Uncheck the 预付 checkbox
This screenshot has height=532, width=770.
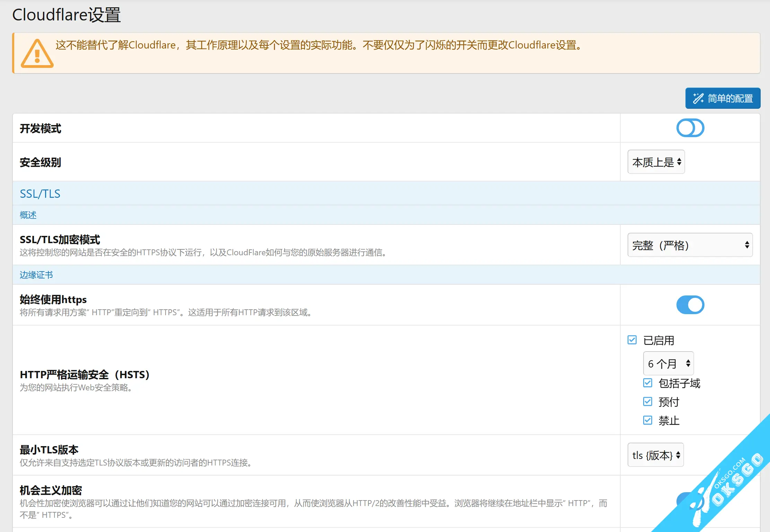(x=647, y=402)
